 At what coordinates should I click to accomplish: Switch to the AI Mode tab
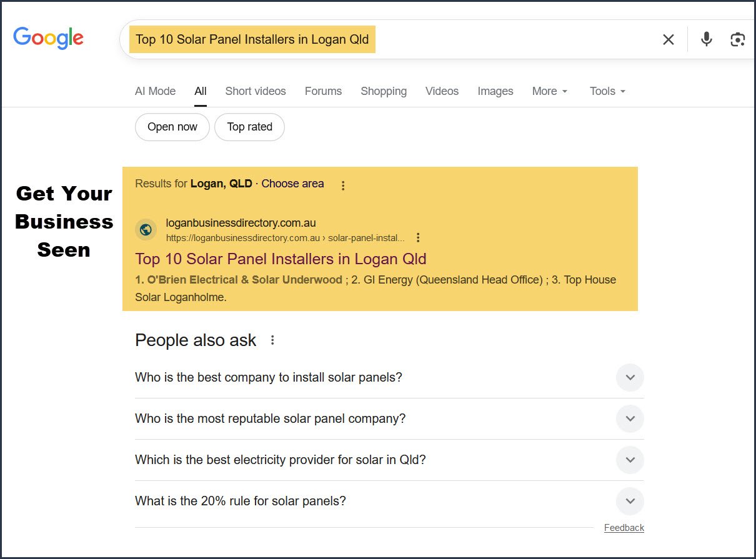click(x=155, y=91)
